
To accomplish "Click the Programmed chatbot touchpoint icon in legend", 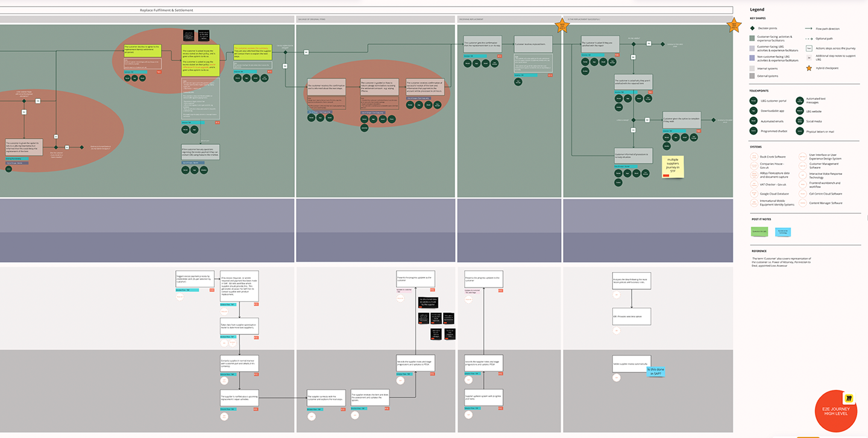I will click(x=753, y=131).
